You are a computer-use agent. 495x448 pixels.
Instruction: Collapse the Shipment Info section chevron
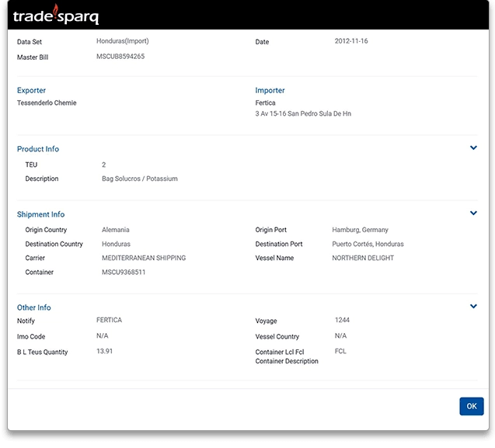tap(473, 213)
